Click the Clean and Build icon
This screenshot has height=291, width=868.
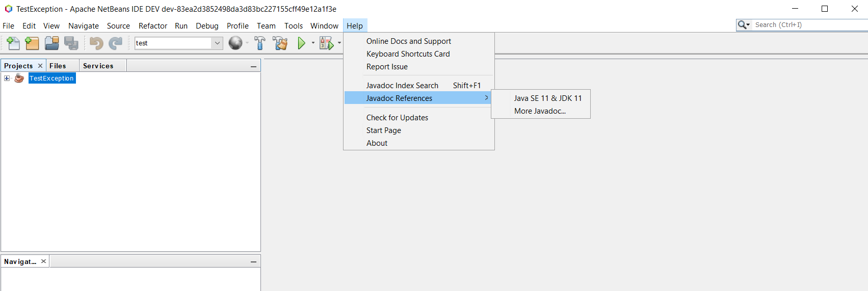[280, 43]
